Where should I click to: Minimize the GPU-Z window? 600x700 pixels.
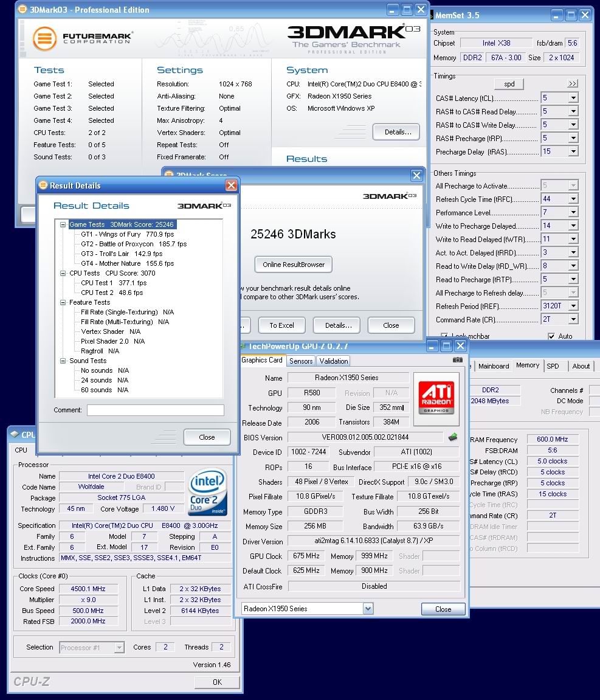click(x=432, y=346)
